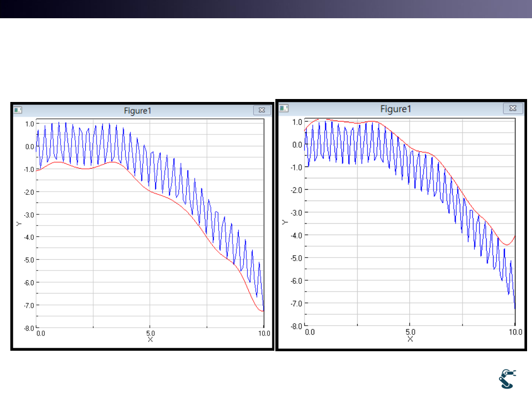Click the robot arm logo at bottom right

coord(507,379)
